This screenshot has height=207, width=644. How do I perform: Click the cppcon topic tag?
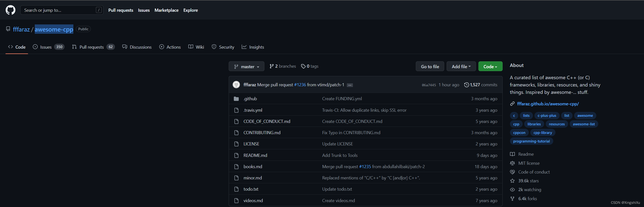(x=519, y=133)
